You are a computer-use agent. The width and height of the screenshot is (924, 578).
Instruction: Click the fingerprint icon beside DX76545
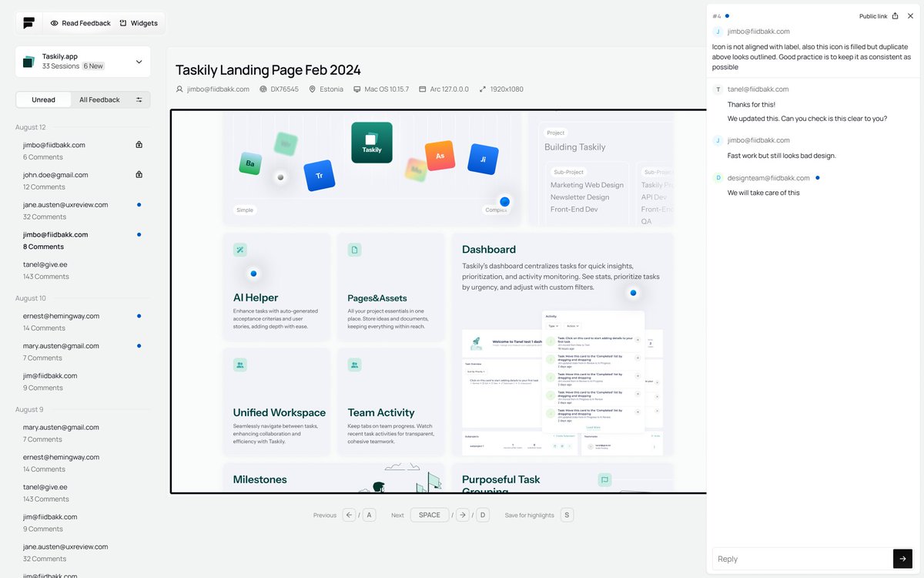[263, 89]
